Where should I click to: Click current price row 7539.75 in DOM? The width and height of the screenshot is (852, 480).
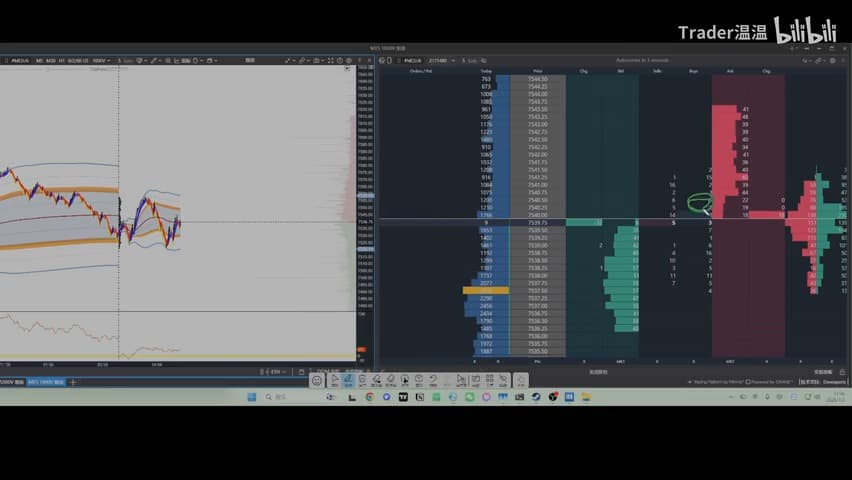[538, 222]
